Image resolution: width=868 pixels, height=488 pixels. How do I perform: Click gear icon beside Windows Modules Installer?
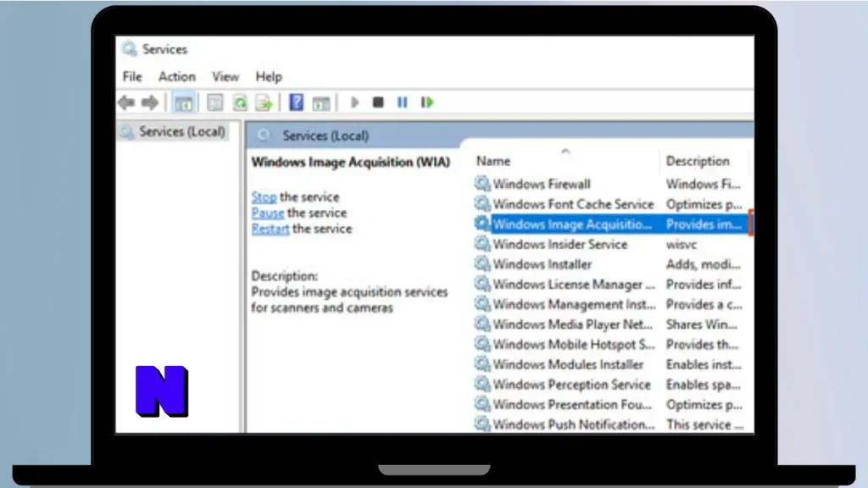click(x=482, y=363)
